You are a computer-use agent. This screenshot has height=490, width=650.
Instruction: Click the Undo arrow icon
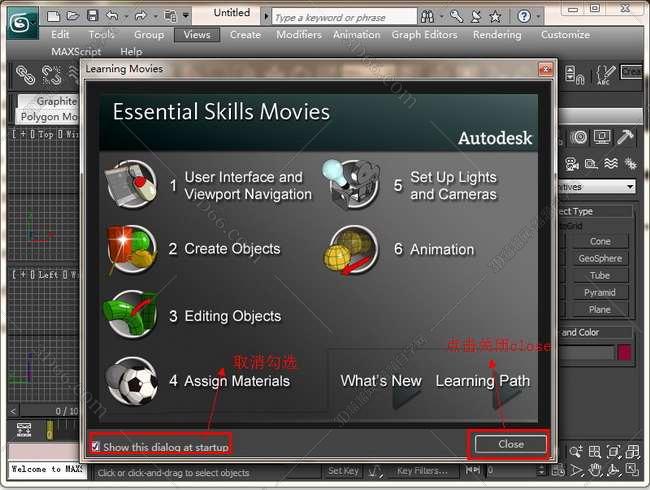click(x=112, y=16)
